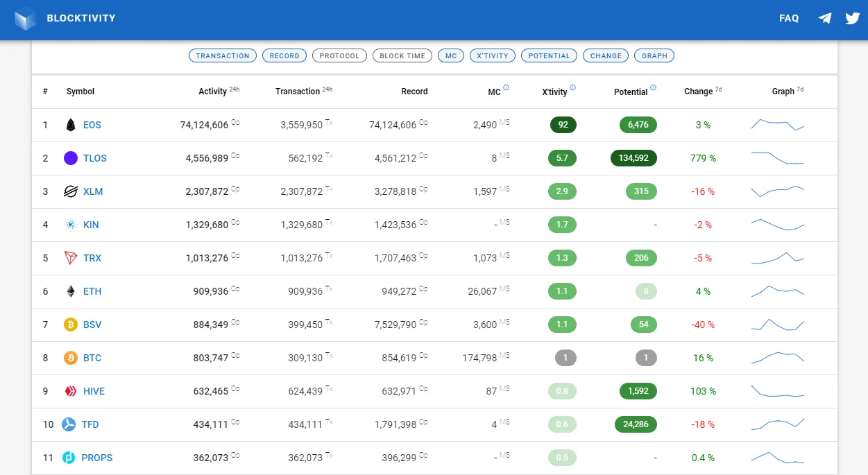Image resolution: width=868 pixels, height=475 pixels.
Task: Click the info icon beside Potential header
Action: pyautogui.click(x=653, y=87)
